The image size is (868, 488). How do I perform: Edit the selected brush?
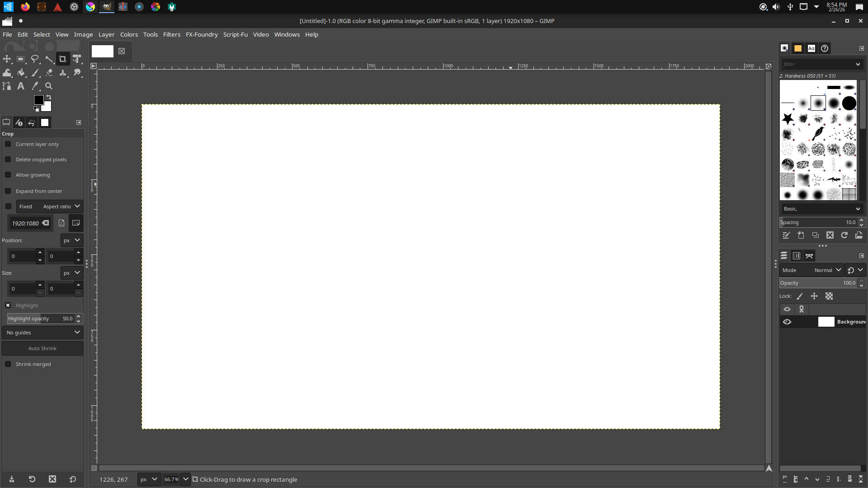click(786, 235)
